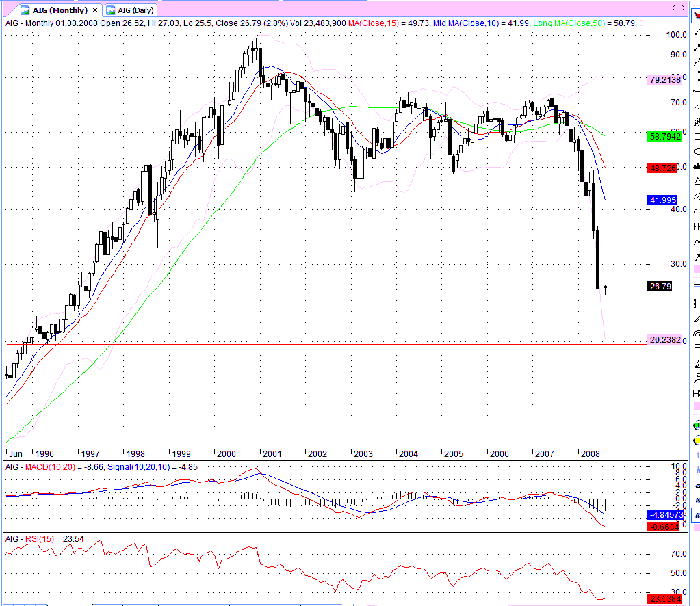Pick the arrow drawing tool
Screen dimensions: 700x606
tap(697, 257)
